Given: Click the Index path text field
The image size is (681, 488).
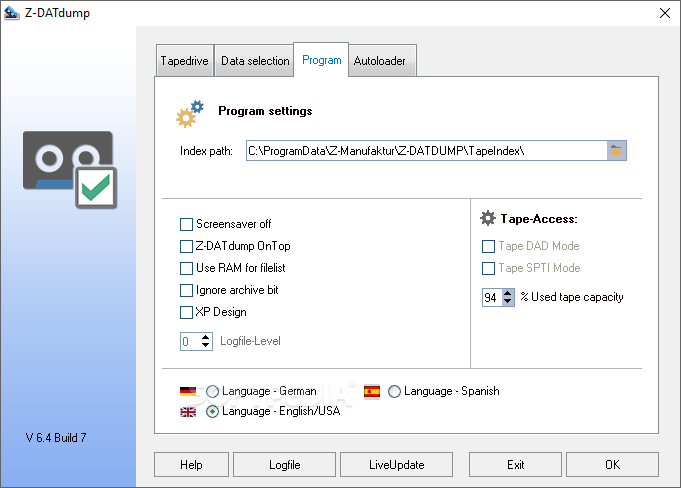Looking at the screenshot, I should 426,151.
